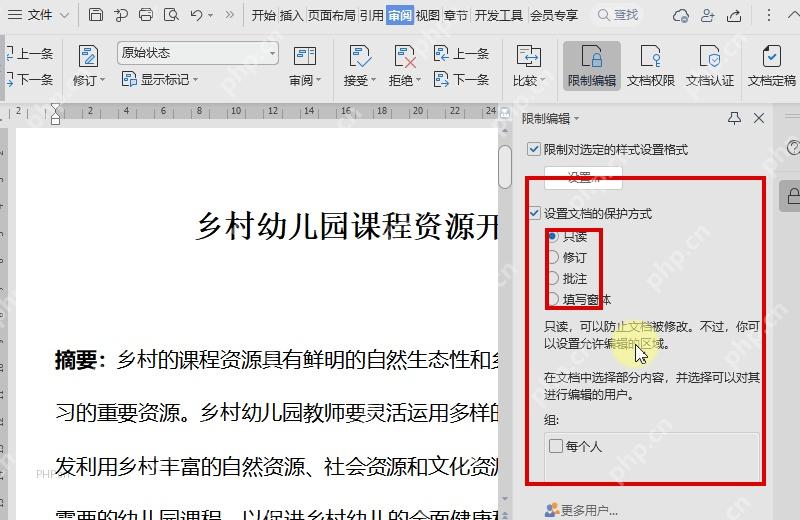Click the undo arrow icon
This screenshot has height=520, width=800.
196,15
